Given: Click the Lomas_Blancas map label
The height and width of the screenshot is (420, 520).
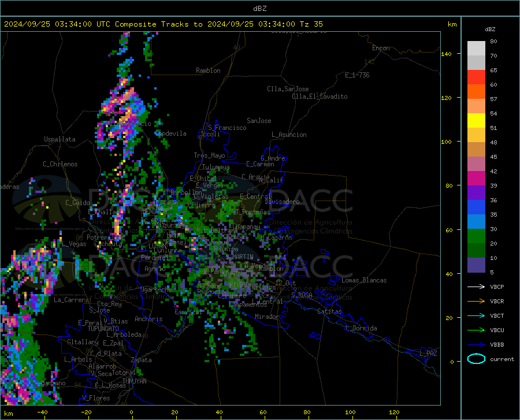Looking at the screenshot, I should [364, 280].
